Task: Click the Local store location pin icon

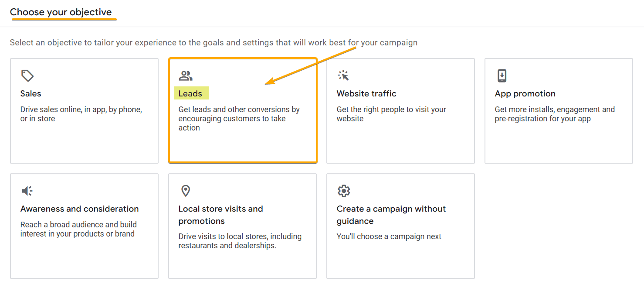Action: [186, 191]
